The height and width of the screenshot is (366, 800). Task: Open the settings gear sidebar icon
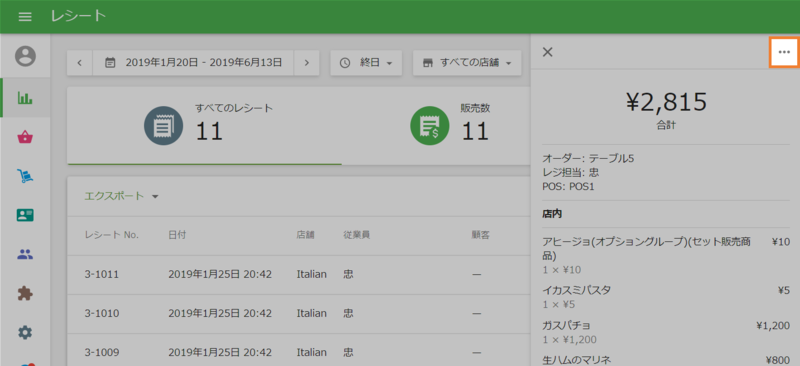(x=25, y=332)
